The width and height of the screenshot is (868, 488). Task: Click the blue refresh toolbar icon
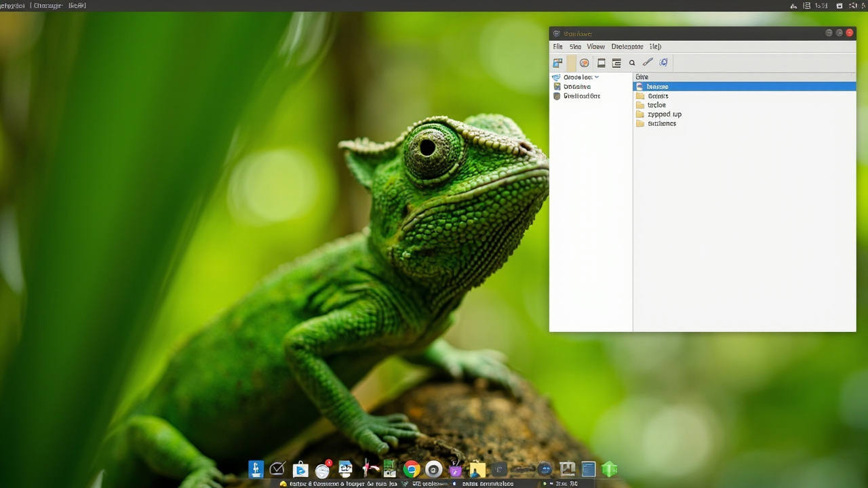tap(664, 62)
